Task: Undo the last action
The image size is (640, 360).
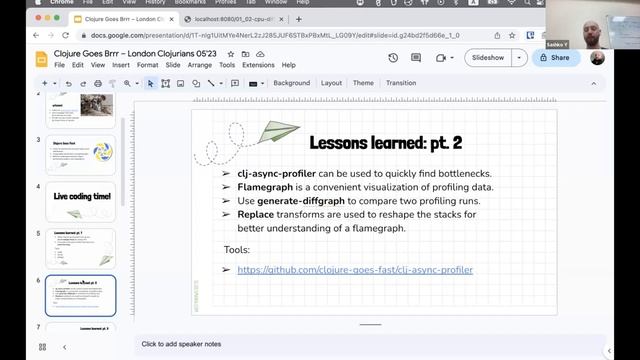Action: pyautogui.click(x=68, y=83)
